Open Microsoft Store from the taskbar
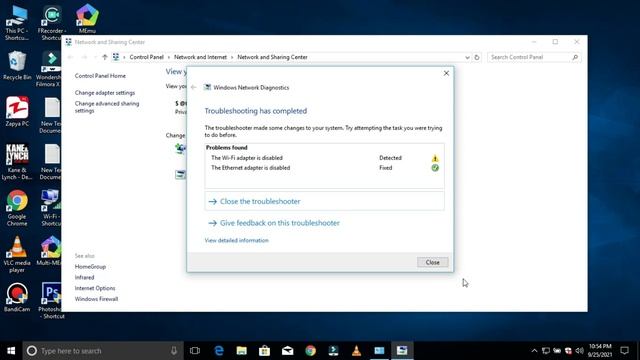The image size is (640, 360). [264, 351]
